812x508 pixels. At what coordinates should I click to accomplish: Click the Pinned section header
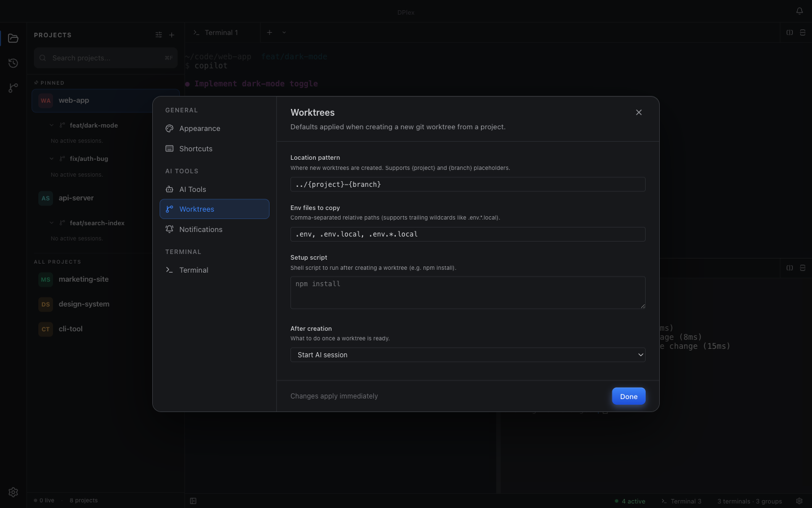coord(49,83)
